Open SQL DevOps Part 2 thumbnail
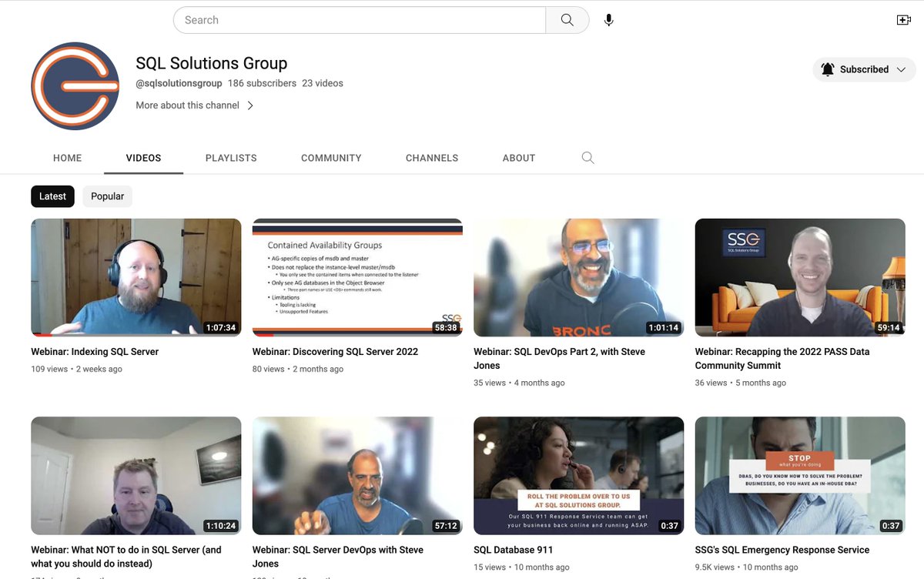Image resolution: width=924 pixels, height=579 pixels. (x=579, y=278)
